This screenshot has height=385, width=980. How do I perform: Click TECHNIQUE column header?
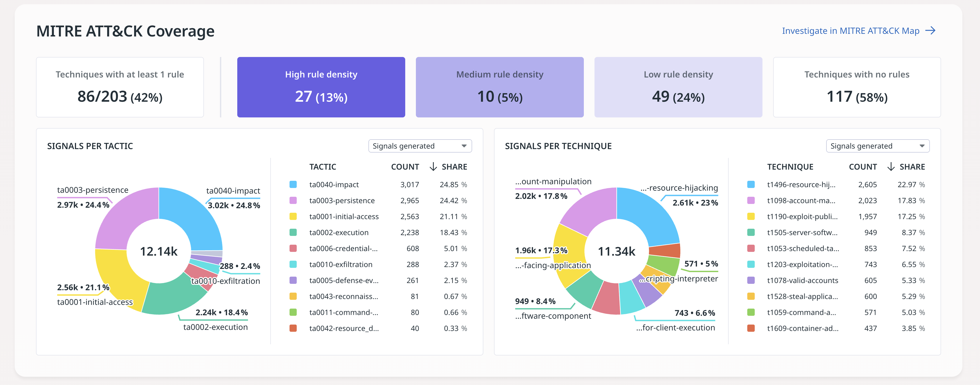[x=790, y=167]
